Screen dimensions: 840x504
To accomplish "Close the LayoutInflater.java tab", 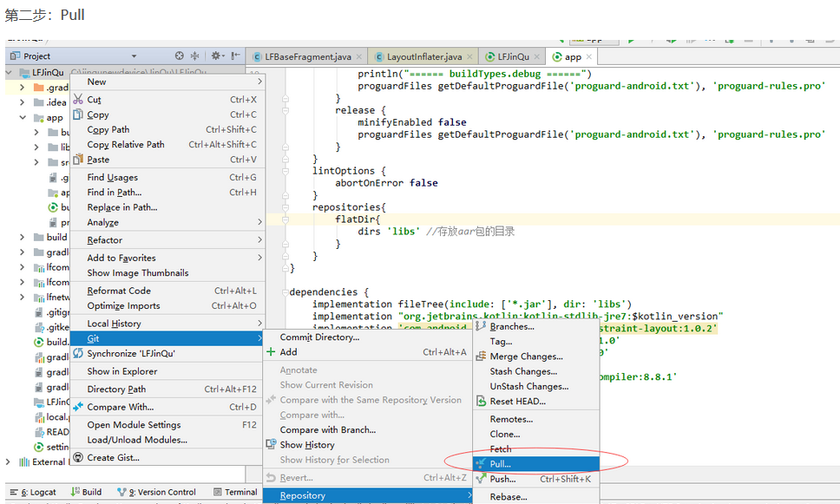I will coord(469,56).
